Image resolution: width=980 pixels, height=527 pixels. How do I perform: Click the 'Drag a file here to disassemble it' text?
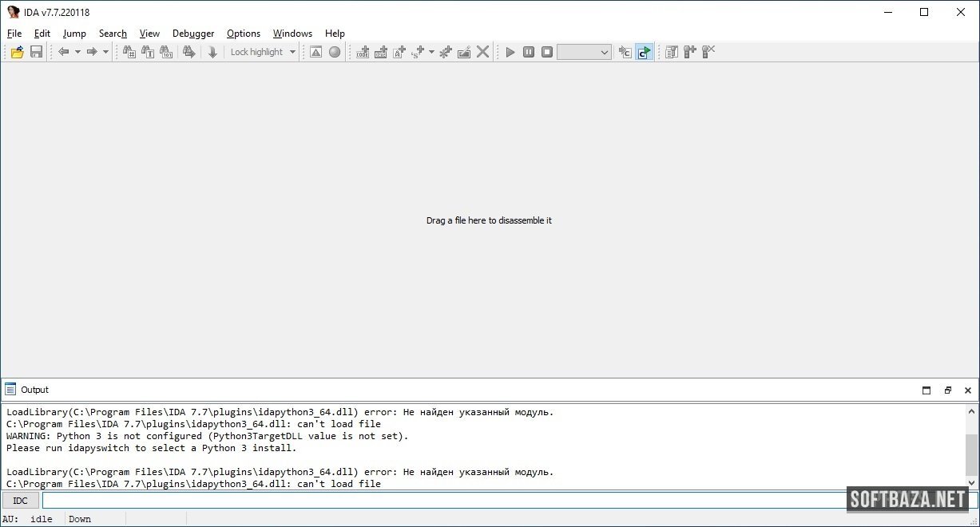[x=489, y=220]
